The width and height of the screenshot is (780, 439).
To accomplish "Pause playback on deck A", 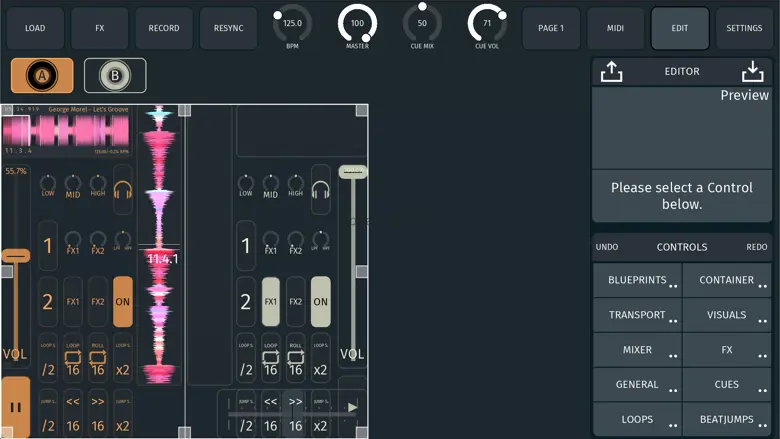I will [x=15, y=408].
